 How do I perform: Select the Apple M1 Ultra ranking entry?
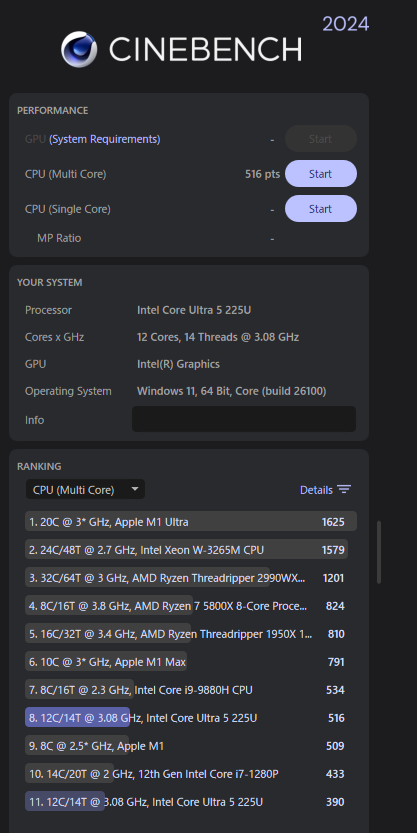pos(191,522)
